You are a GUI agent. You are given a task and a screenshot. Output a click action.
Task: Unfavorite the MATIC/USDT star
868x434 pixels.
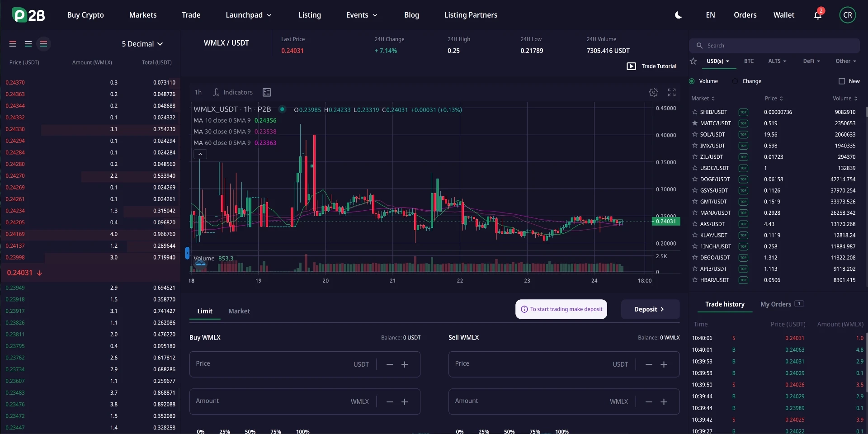coord(695,123)
